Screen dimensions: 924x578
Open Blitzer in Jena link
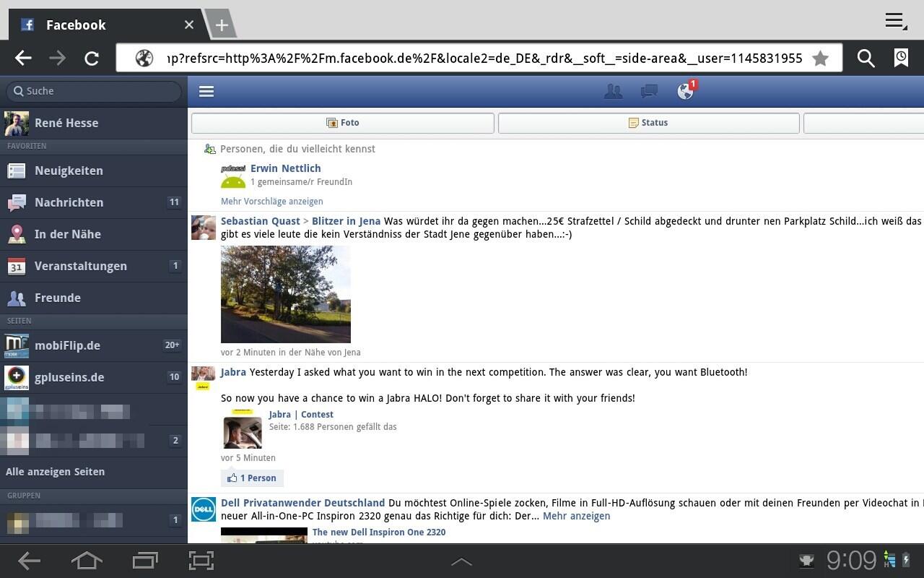(346, 221)
